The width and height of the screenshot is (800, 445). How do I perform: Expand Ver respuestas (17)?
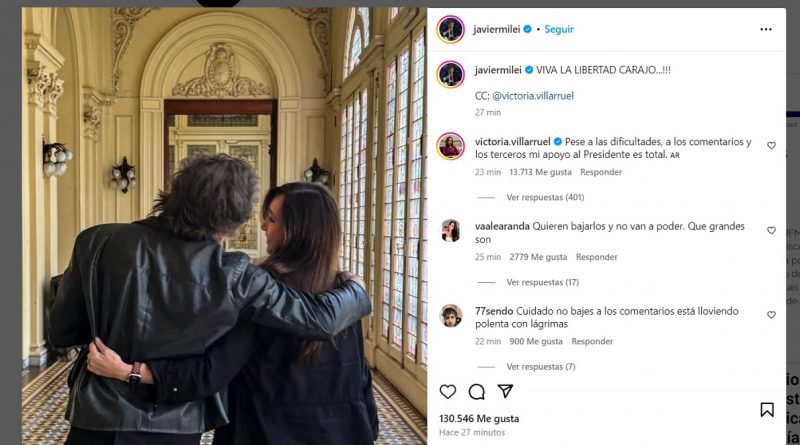coord(542,282)
